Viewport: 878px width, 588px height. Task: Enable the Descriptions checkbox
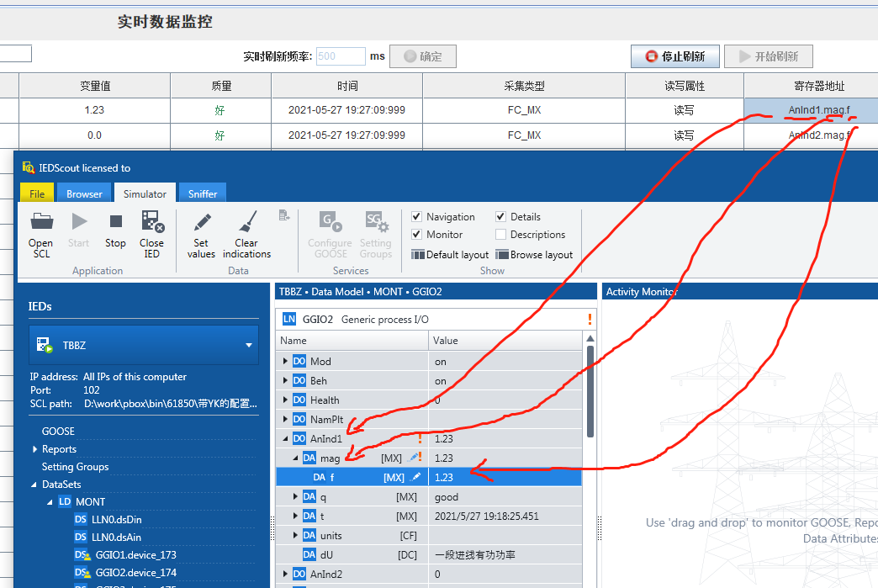point(501,235)
